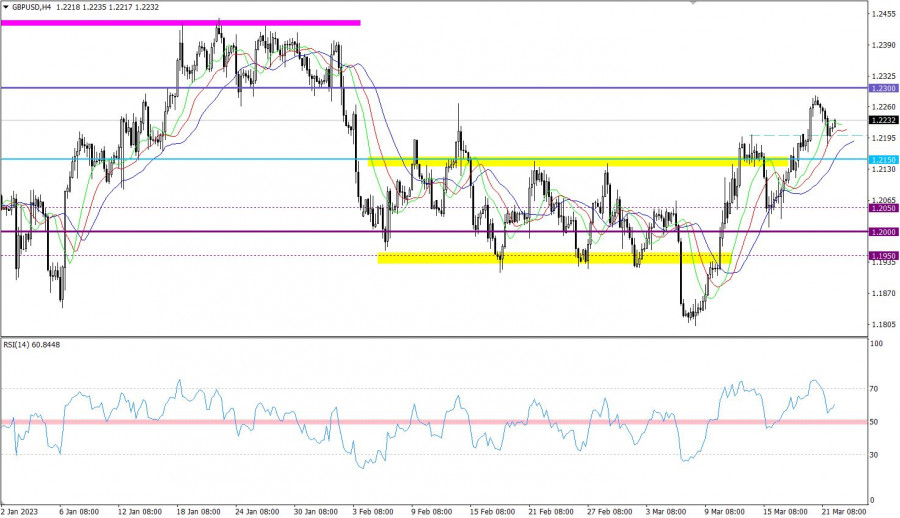Click the gray chart shift triangle marker
900x518 pixels.
tap(693, 3)
